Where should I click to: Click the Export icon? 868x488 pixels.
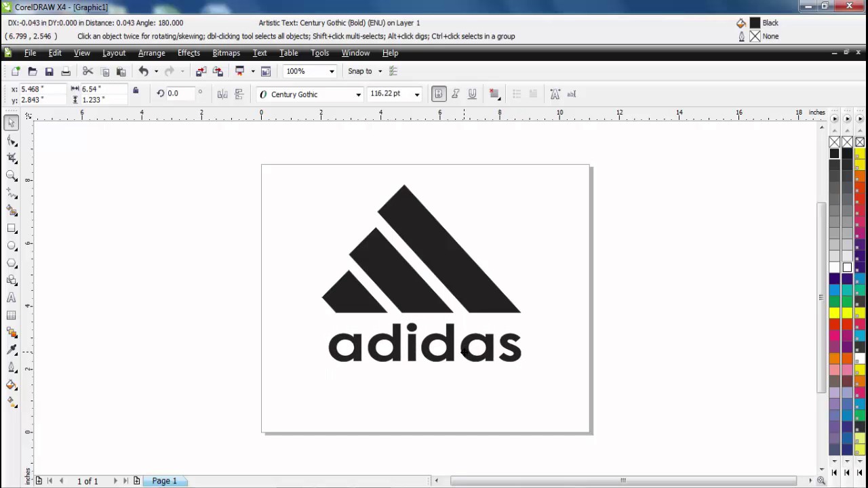tap(218, 71)
